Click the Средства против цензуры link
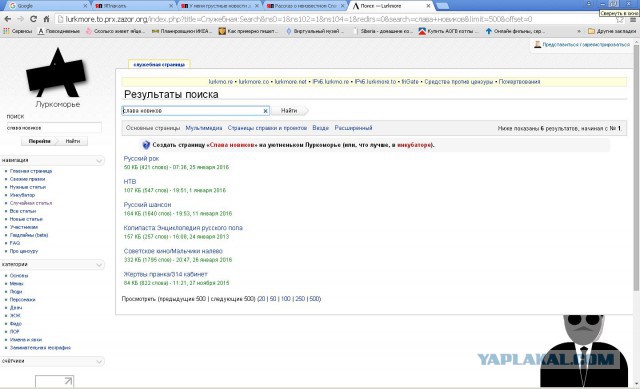 459,82
